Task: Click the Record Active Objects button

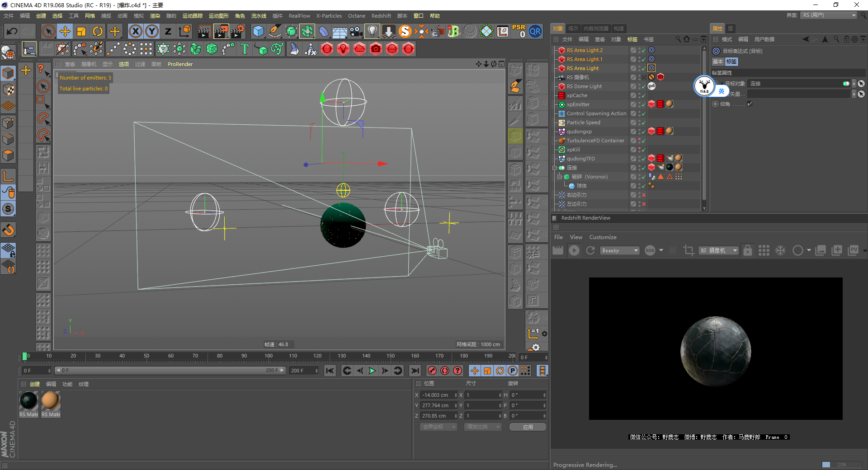Action: pyautogui.click(x=432, y=371)
